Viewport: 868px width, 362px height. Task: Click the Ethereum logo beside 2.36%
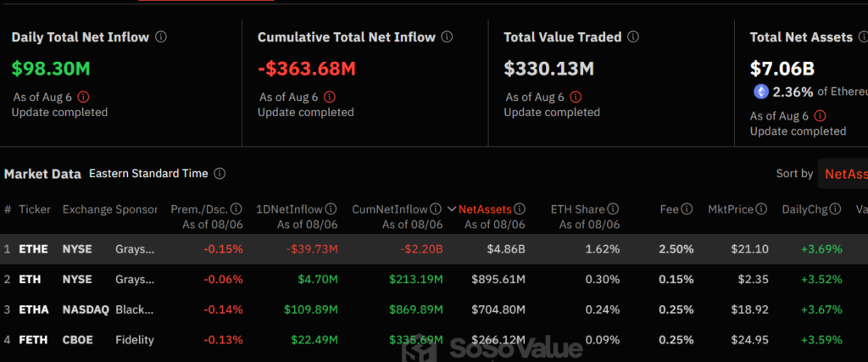coord(760,92)
